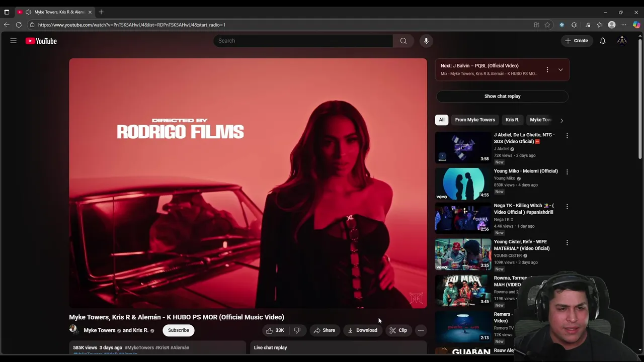Open the Nega TK Killing Witch thumbnail
This screenshot has height=362, width=644.
point(463,218)
